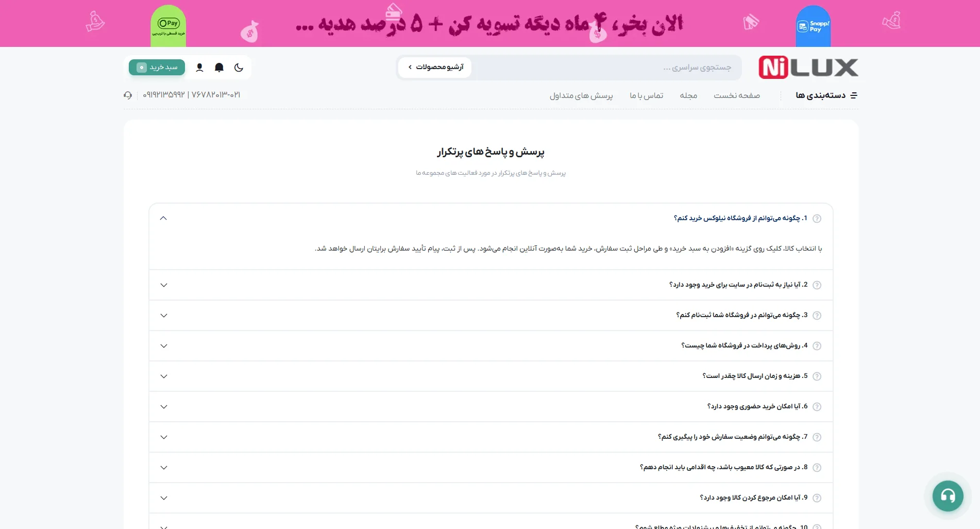Viewport: 980px width, 529px height.
Task: Click the support headset chat bubble
Action: click(948, 496)
